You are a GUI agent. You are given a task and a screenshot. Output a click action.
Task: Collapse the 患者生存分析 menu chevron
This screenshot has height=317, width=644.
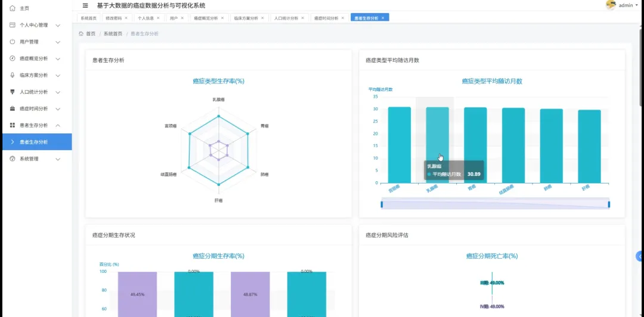pos(58,125)
